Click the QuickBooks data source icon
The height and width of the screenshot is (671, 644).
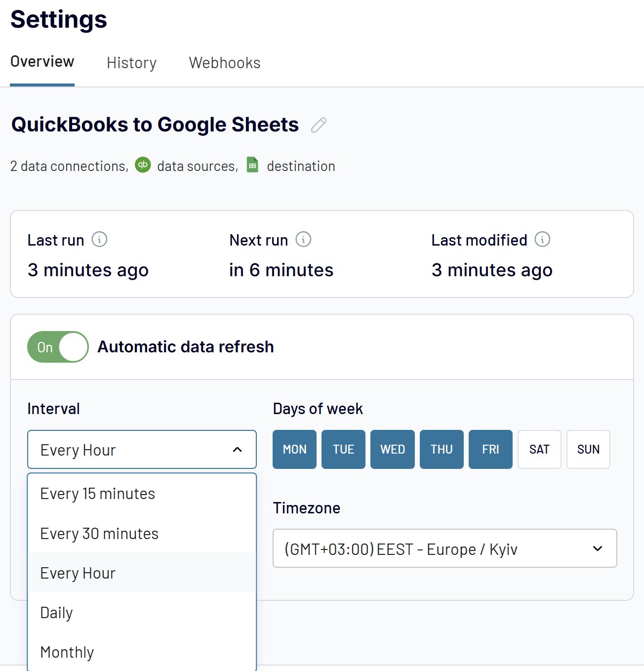143,165
